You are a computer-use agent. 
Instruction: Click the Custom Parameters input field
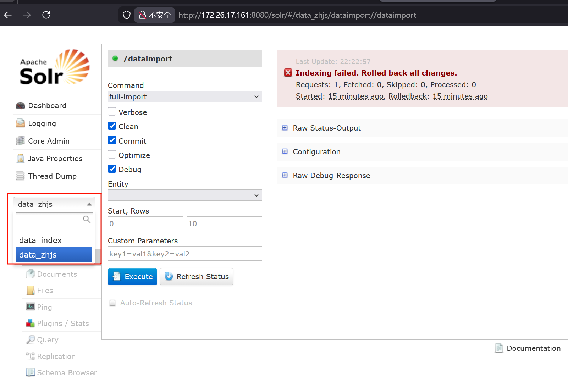184,254
